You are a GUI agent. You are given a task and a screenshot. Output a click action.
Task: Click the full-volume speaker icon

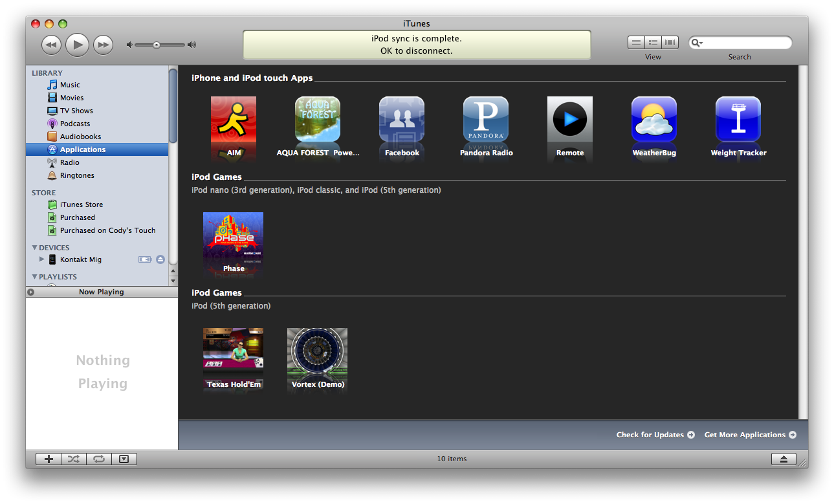[x=192, y=45]
